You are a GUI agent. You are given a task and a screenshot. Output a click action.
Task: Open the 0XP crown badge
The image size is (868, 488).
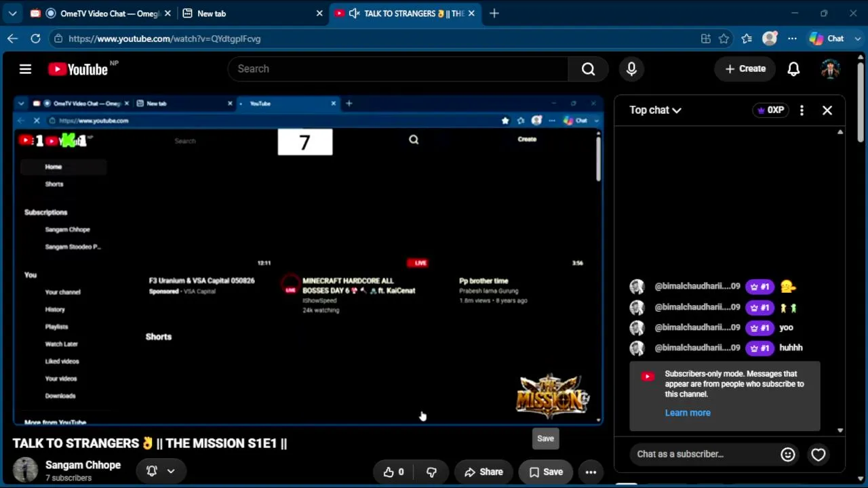pyautogui.click(x=771, y=110)
